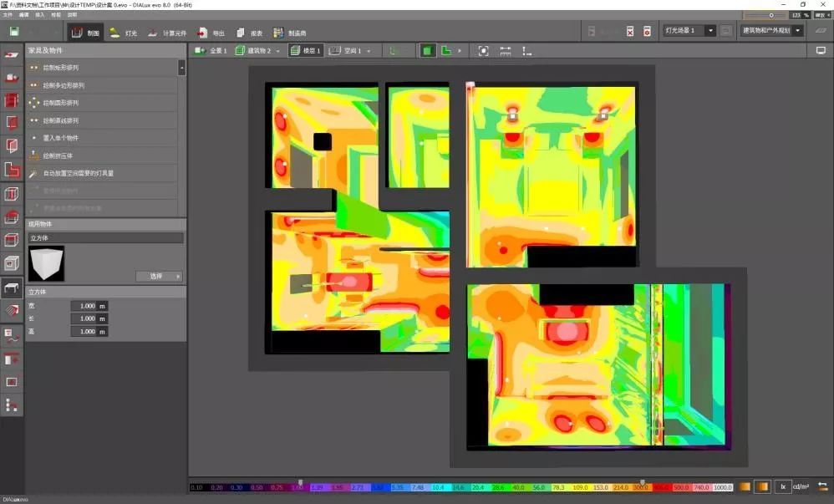Click the zoom-to-fit view icon
The height and width of the screenshot is (504, 834).
tap(483, 51)
